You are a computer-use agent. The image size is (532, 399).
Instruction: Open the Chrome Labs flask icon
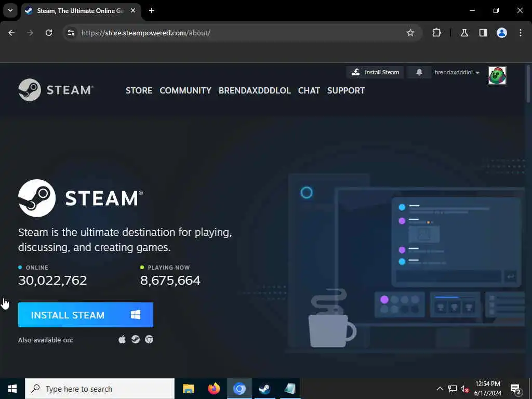464,33
